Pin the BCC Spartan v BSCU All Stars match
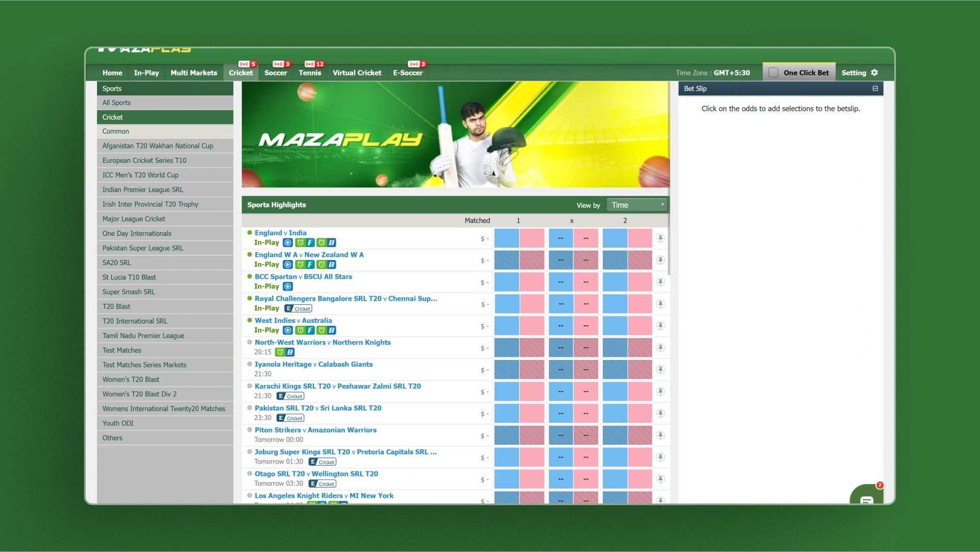The height and width of the screenshot is (552, 980). tap(660, 282)
